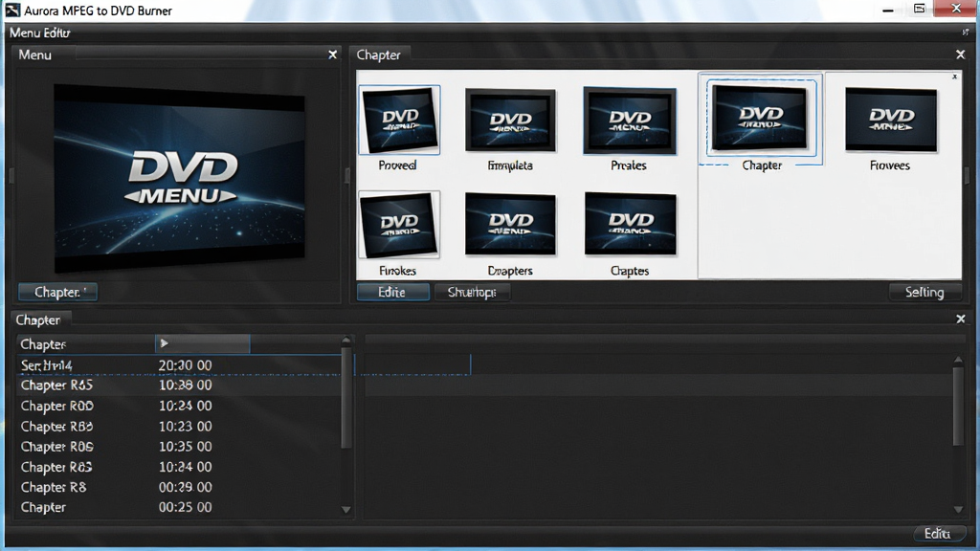Choose the Dzapters DVD menu thumbnail
The width and height of the screenshot is (980, 551).
[510, 224]
